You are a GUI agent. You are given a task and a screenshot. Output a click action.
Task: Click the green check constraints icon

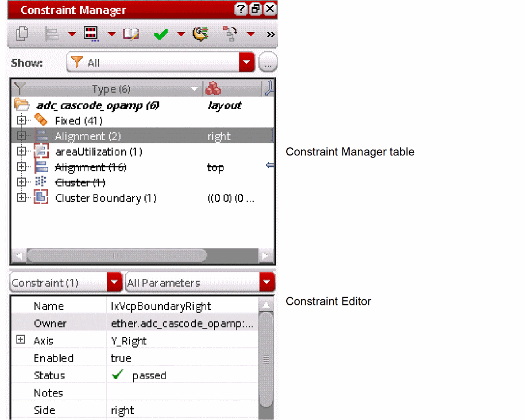click(x=160, y=34)
